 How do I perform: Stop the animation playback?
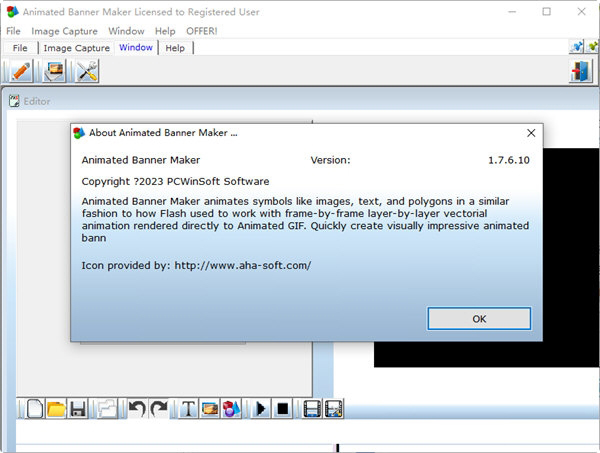283,408
